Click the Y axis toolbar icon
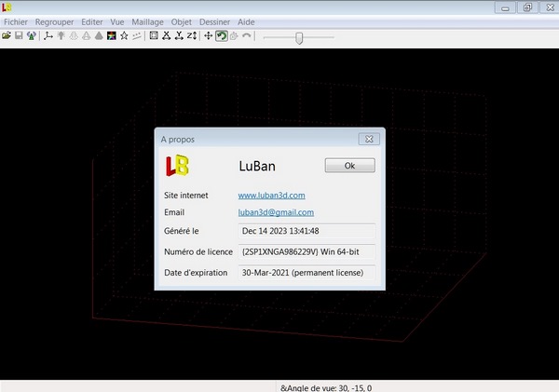 [x=179, y=35]
